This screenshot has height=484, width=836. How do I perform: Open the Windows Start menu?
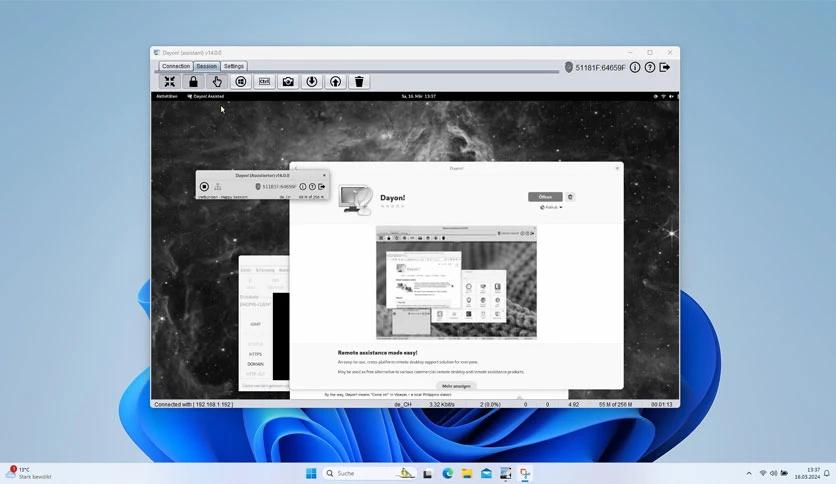(311, 473)
